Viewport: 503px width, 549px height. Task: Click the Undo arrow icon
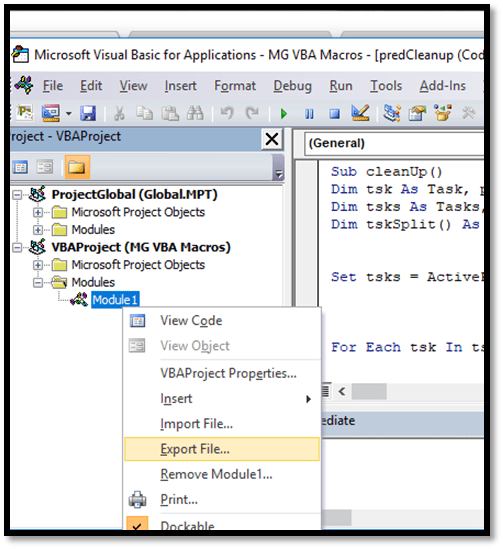pyautogui.click(x=227, y=113)
